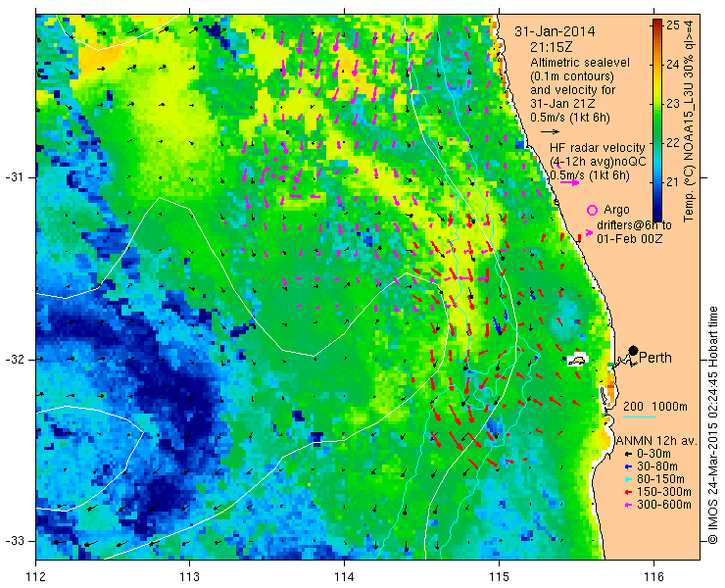Image resolution: width=725 pixels, height=588 pixels.
Task: Click the Temp. NOAA15_L3U colorbar title
Action: coord(689,121)
